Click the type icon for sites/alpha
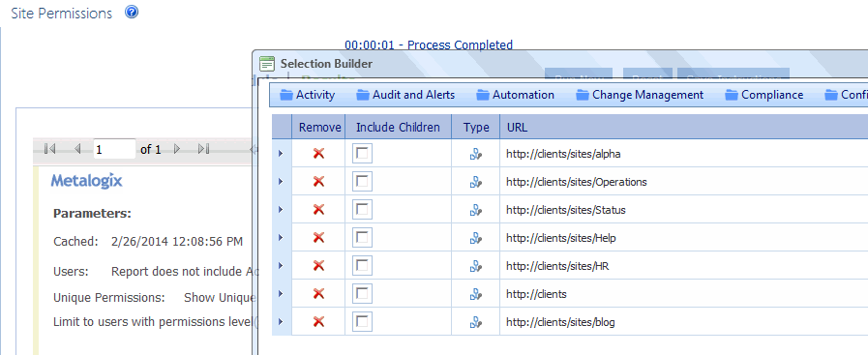The height and width of the screenshot is (355, 868). [x=475, y=154]
